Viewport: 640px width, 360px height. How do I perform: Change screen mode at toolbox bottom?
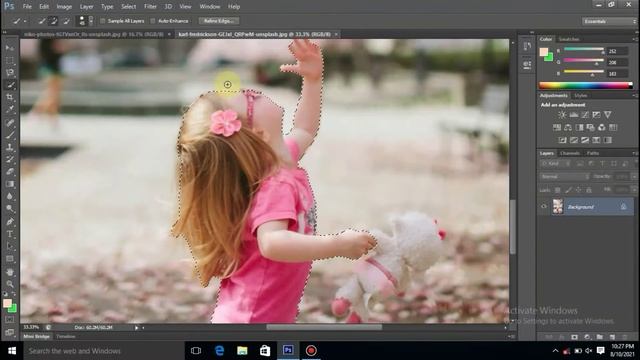point(10,332)
